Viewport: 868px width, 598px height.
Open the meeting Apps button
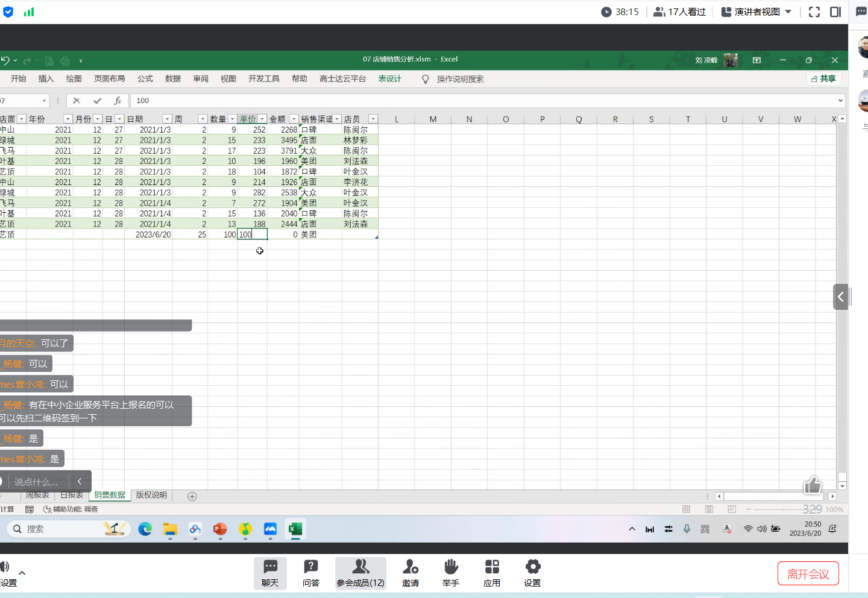tap(492, 573)
